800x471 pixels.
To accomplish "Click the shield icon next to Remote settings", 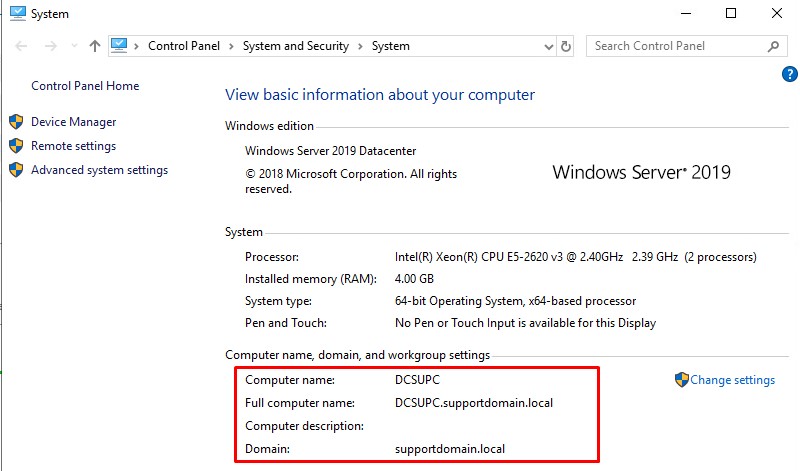I will [16, 145].
